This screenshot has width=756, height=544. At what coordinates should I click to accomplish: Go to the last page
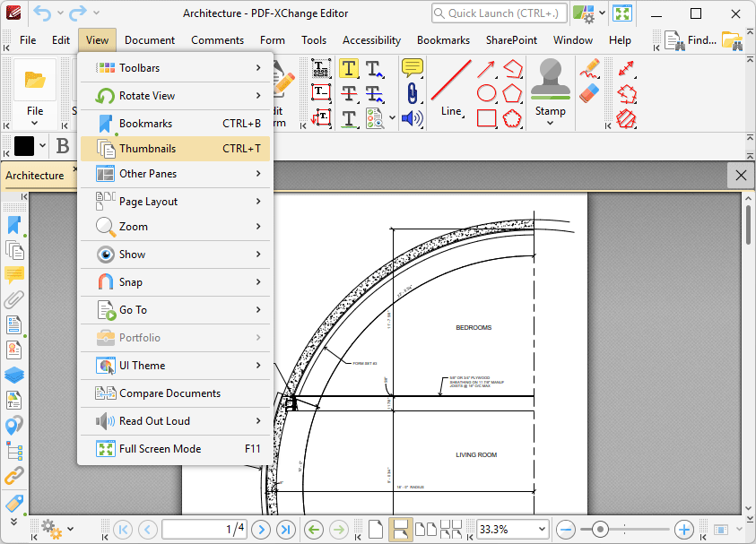[285, 530]
